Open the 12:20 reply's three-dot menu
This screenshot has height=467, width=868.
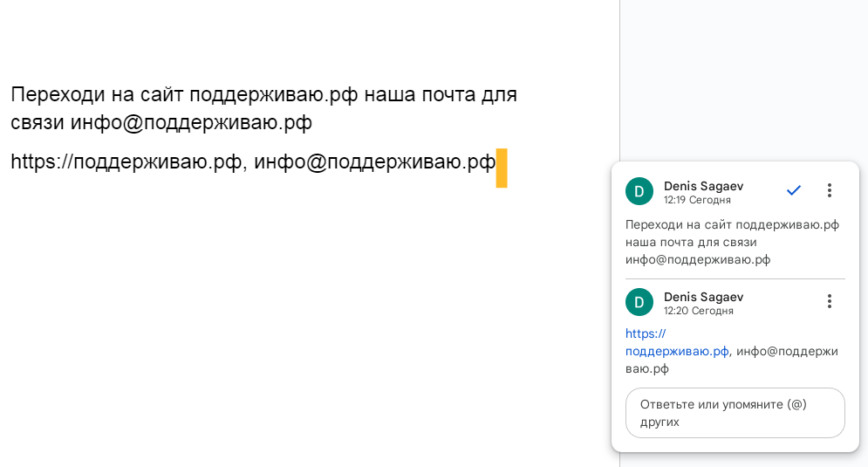point(830,301)
